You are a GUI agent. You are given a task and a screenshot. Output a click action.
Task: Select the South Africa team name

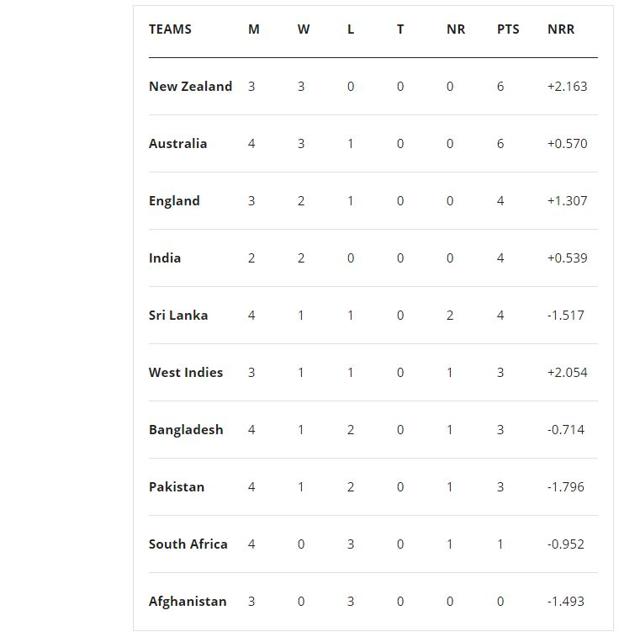(188, 544)
